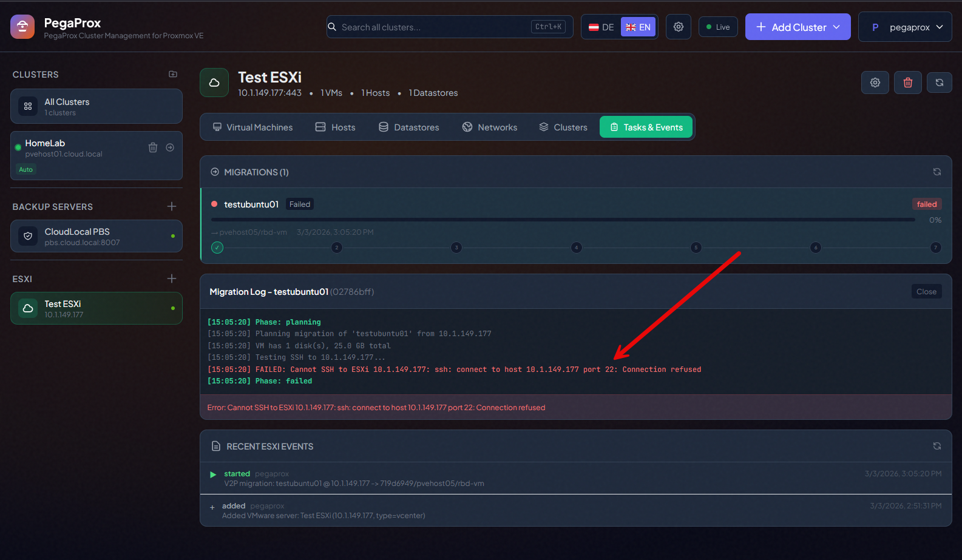Refresh the Migrations panel

tap(937, 172)
